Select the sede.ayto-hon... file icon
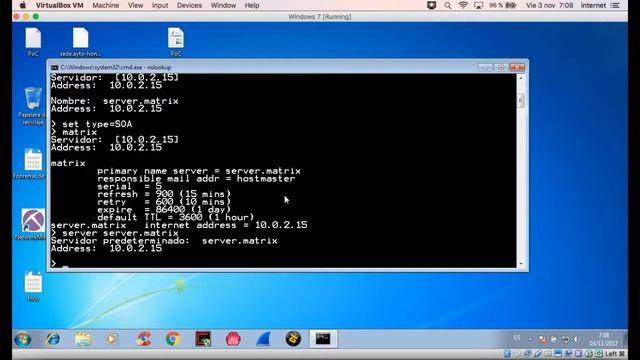This screenshot has height=360, width=640. click(80, 42)
